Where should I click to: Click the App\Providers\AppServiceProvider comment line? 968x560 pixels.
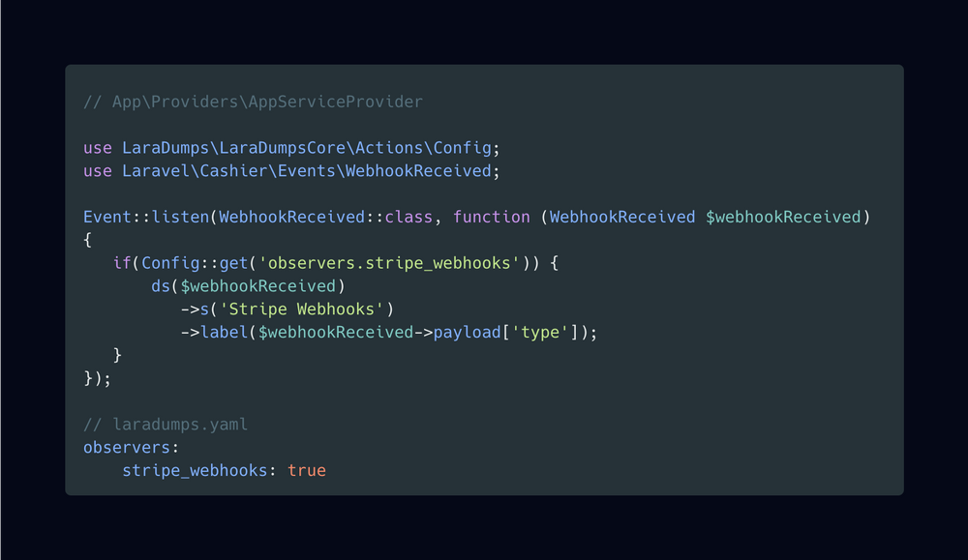(x=253, y=102)
